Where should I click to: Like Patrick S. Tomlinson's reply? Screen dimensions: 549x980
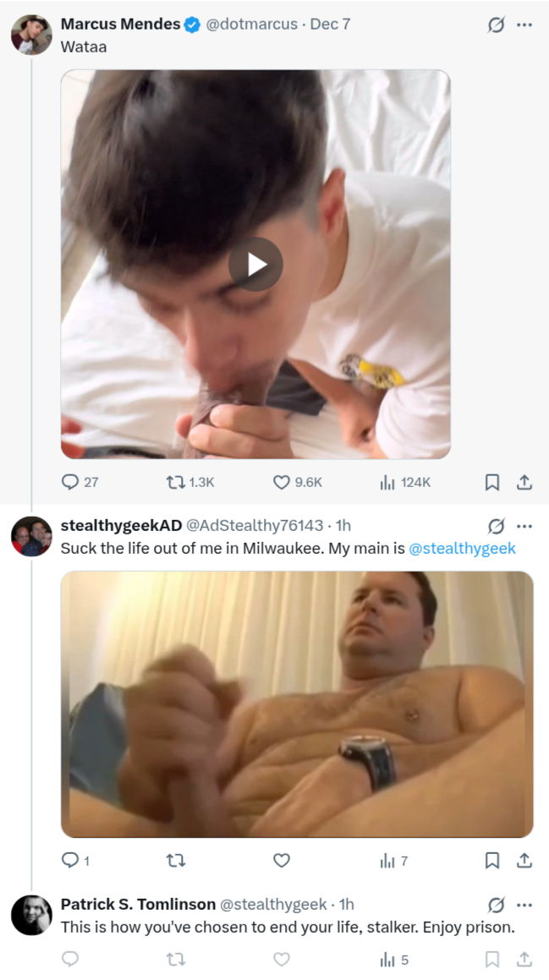click(282, 959)
